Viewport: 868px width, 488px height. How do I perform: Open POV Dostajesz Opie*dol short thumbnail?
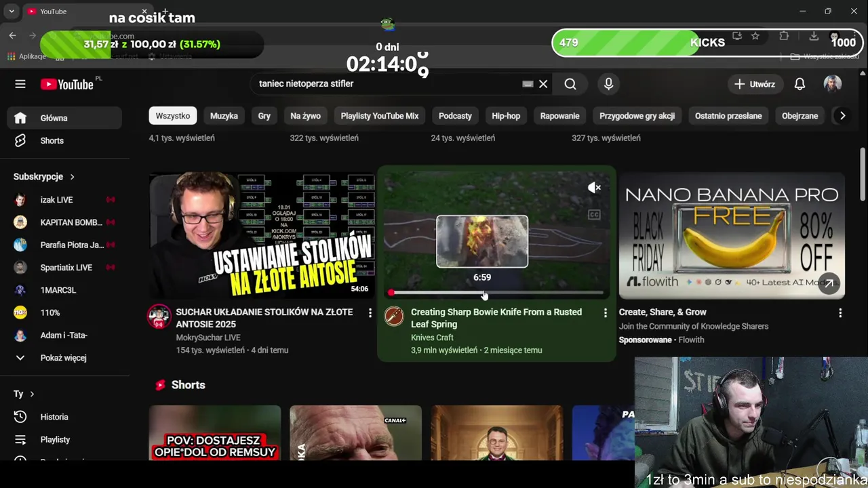(215, 433)
